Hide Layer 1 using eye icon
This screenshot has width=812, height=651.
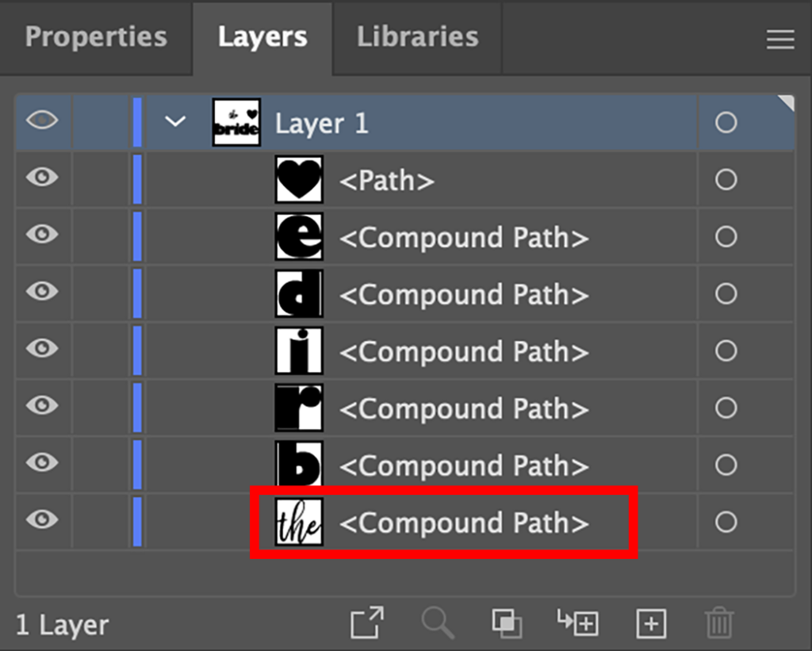point(42,121)
